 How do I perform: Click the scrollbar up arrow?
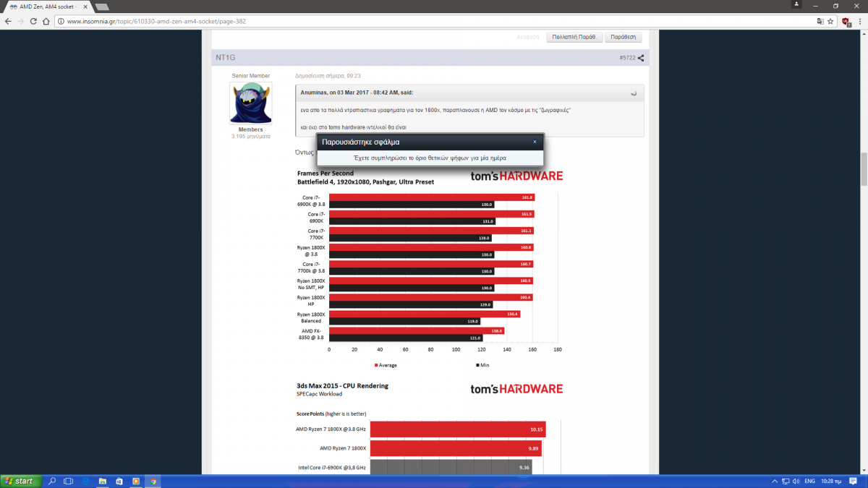(864, 34)
